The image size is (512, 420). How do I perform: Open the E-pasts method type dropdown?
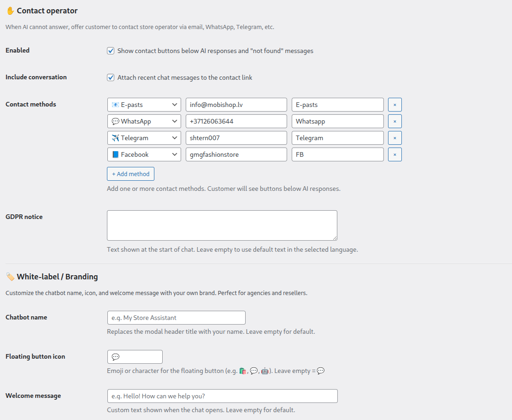(144, 105)
